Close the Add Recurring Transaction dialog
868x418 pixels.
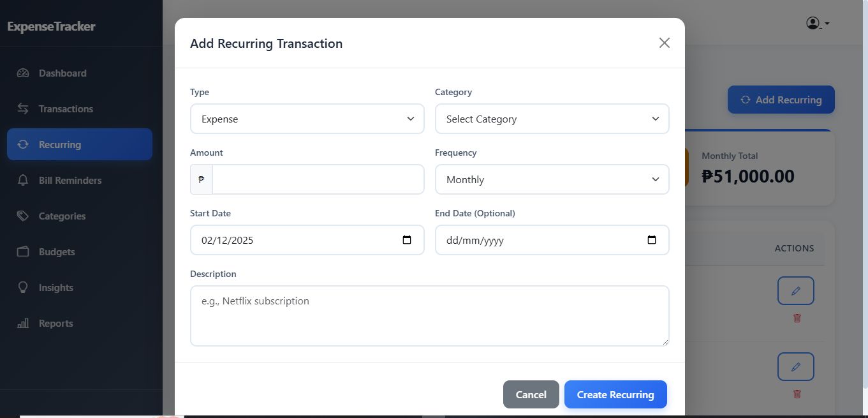pyautogui.click(x=664, y=43)
